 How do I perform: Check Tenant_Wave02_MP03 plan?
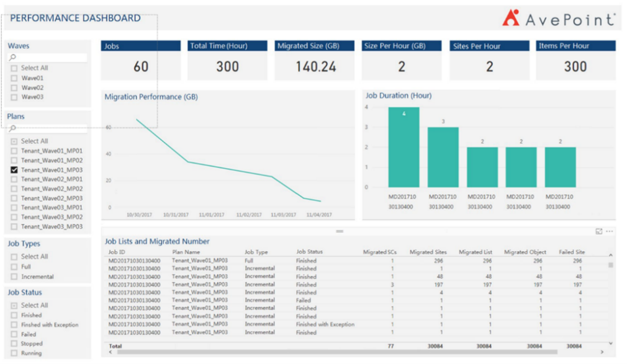click(x=14, y=198)
